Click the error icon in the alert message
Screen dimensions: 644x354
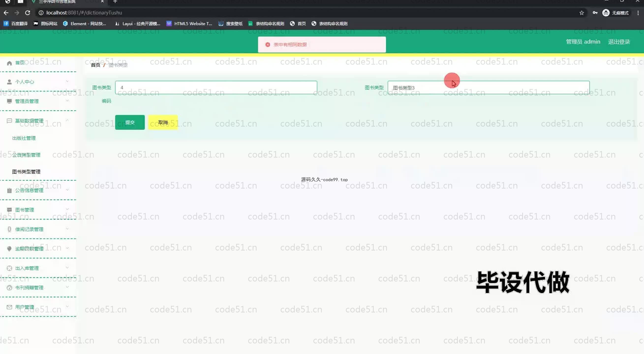tap(267, 44)
